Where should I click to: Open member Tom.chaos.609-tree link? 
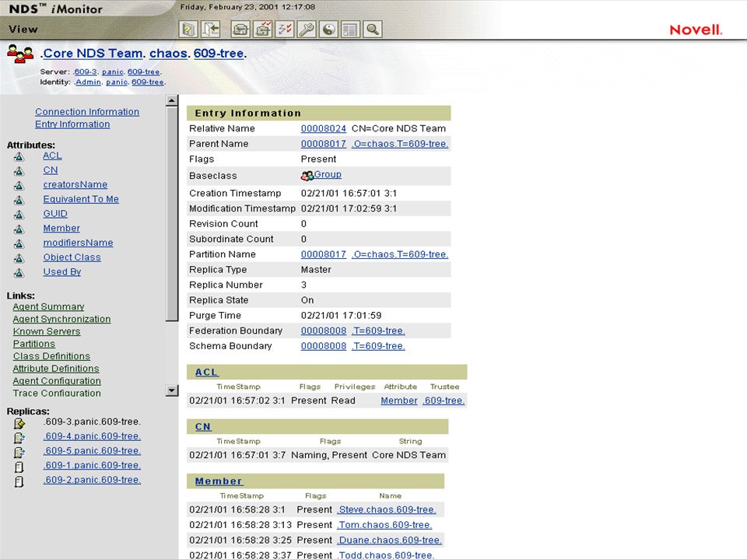pos(384,525)
